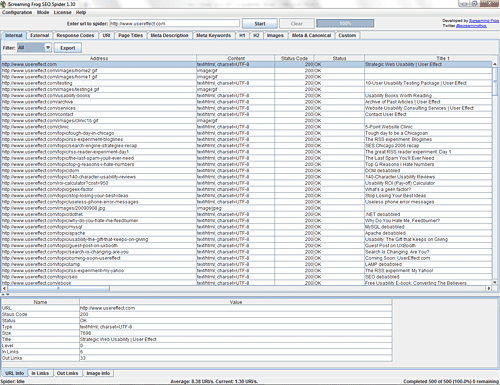Open the Images tab
The height and width of the screenshot is (385, 500).
coord(275,35)
